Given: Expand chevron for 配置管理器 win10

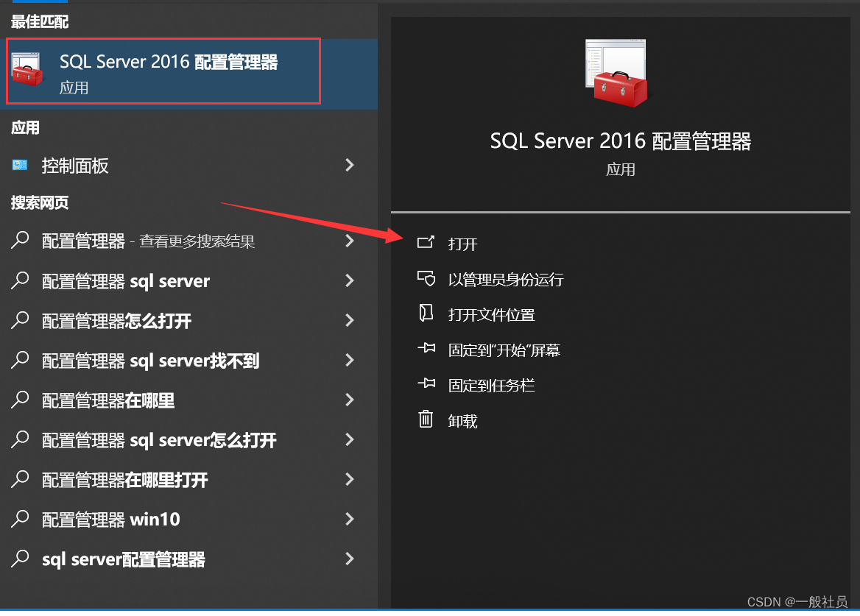Looking at the screenshot, I should coord(349,519).
